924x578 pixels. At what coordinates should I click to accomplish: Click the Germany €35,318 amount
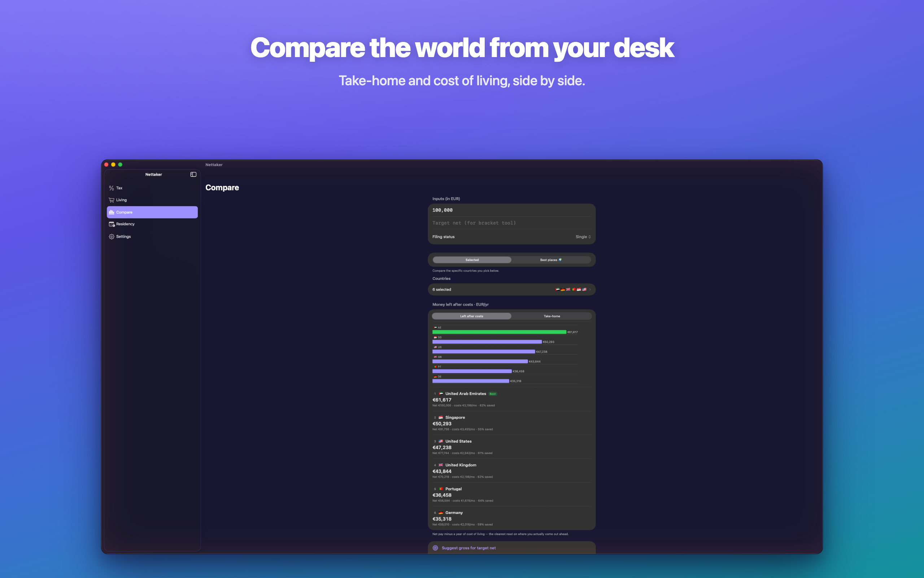pyautogui.click(x=442, y=519)
